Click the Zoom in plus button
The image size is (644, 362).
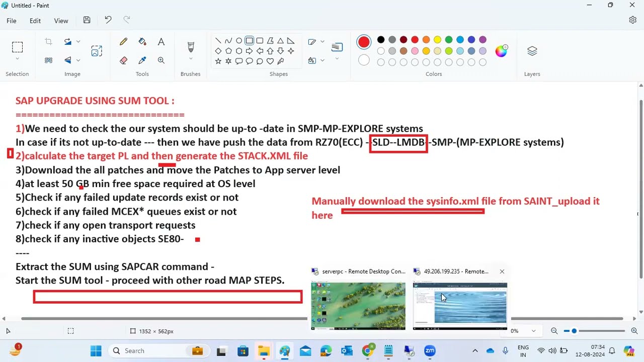click(x=634, y=331)
